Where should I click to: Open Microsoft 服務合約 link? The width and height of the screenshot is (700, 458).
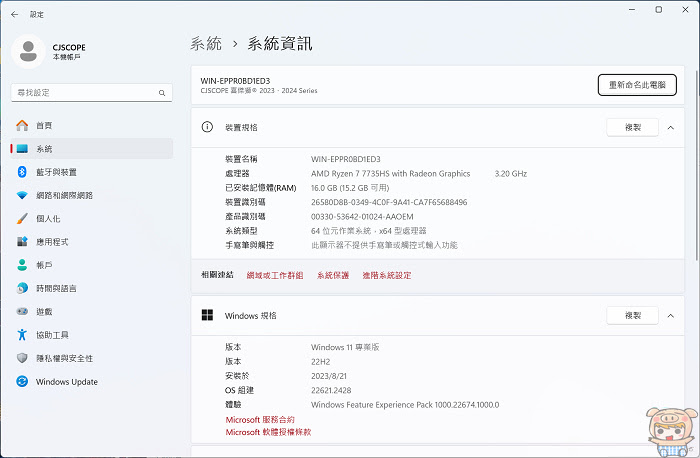pyautogui.click(x=260, y=420)
